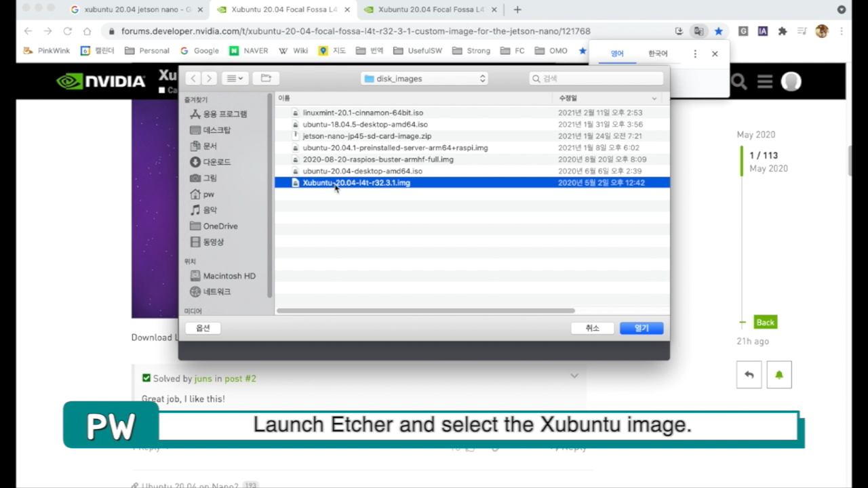This screenshot has width=868, height=488.
Task: Open 데스크탑 in the sidebar
Action: coord(210,130)
